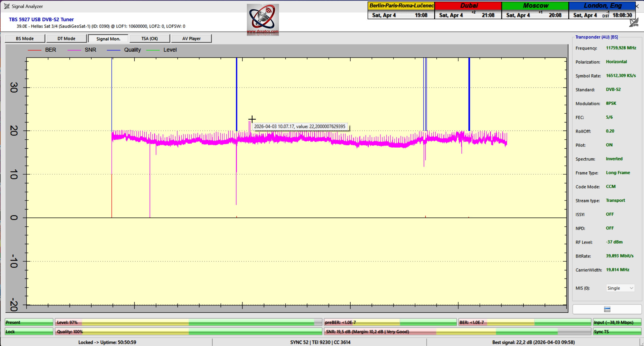644x346 pixels.
Task: Switch to DT Mode tab
Action: pyautogui.click(x=66, y=39)
